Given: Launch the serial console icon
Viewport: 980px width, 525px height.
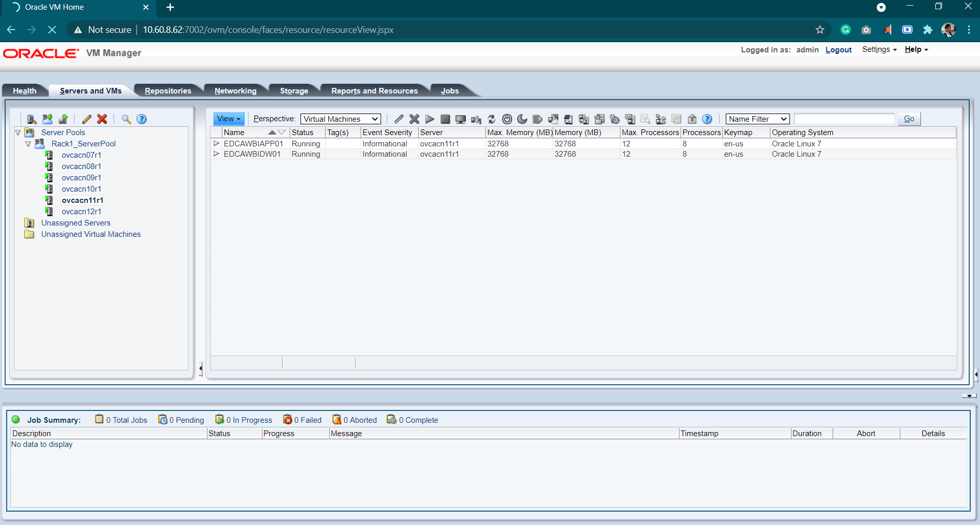Looking at the screenshot, I should (x=476, y=119).
